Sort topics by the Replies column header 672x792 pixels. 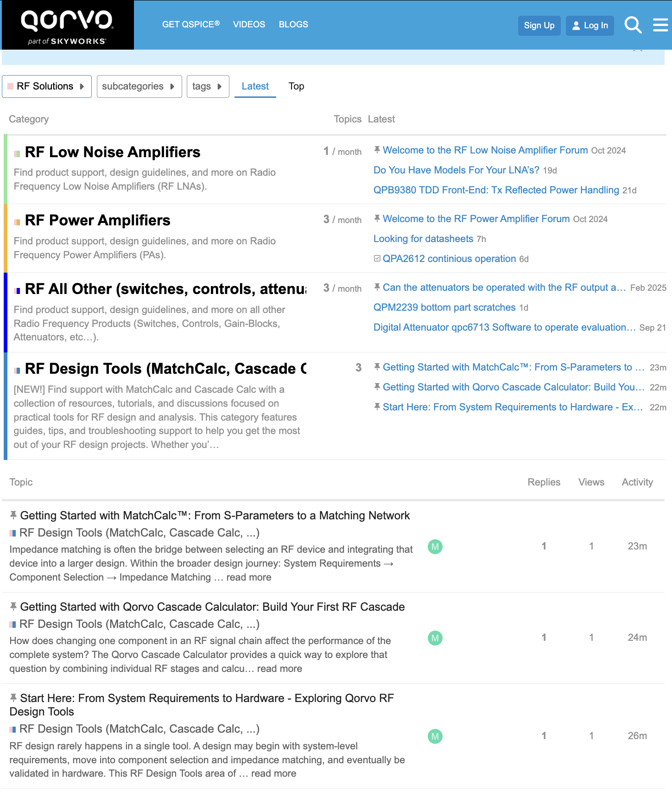click(x=544, y=482)
